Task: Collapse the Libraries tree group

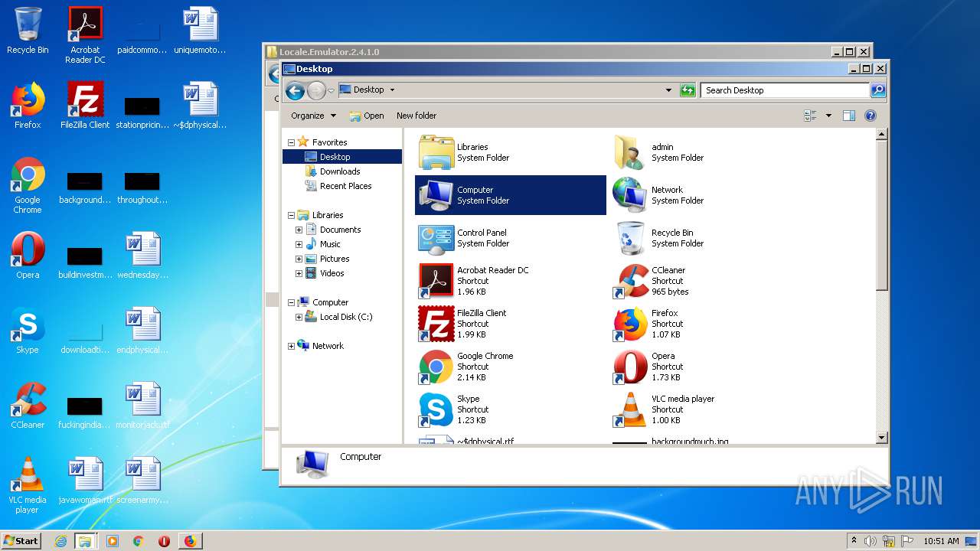Action: coord(291,215)
